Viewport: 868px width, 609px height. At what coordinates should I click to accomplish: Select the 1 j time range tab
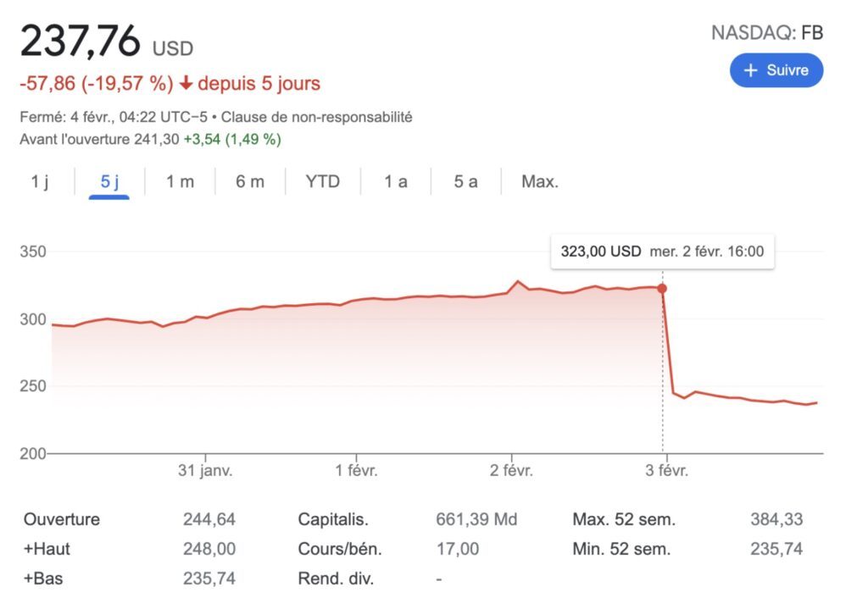pyautogui.click(x=39, y=181)
